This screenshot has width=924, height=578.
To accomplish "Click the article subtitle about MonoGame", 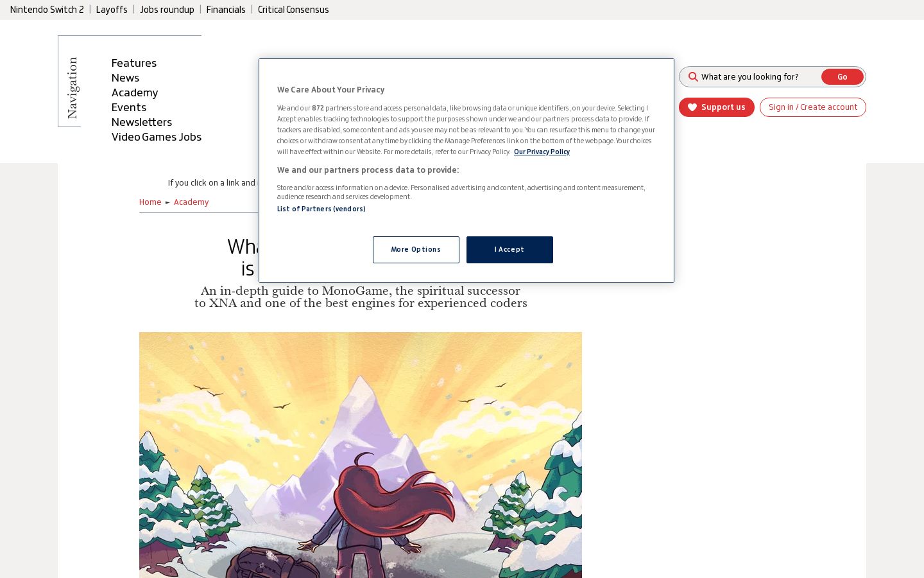I will [361, 297].
